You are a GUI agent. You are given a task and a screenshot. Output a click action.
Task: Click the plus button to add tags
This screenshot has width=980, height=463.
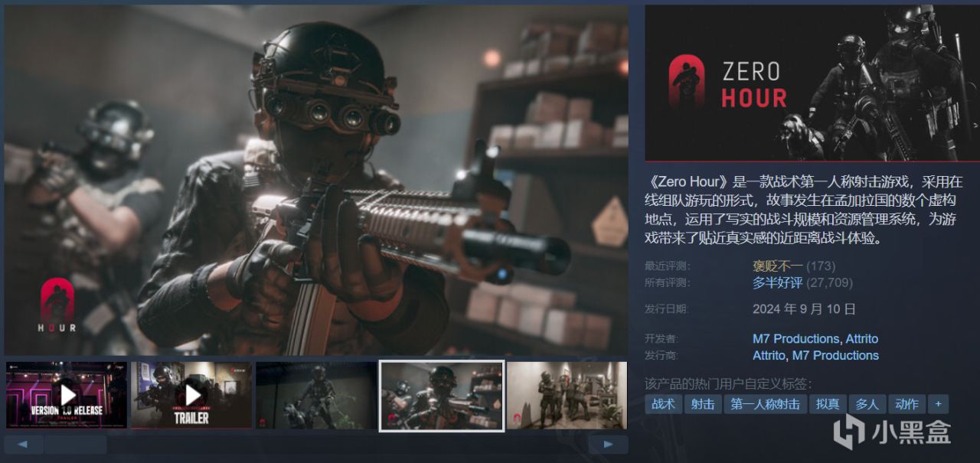pyautogui.click(x=939, y=404)
